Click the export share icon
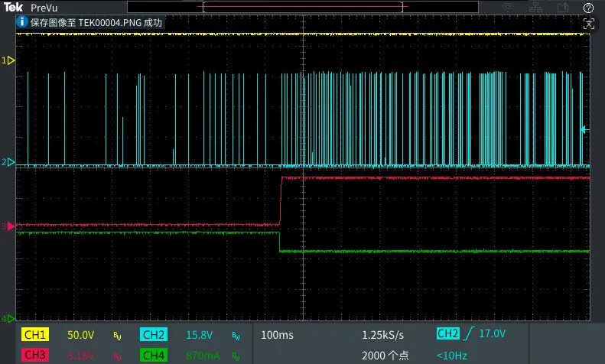 tap(563, 8)
